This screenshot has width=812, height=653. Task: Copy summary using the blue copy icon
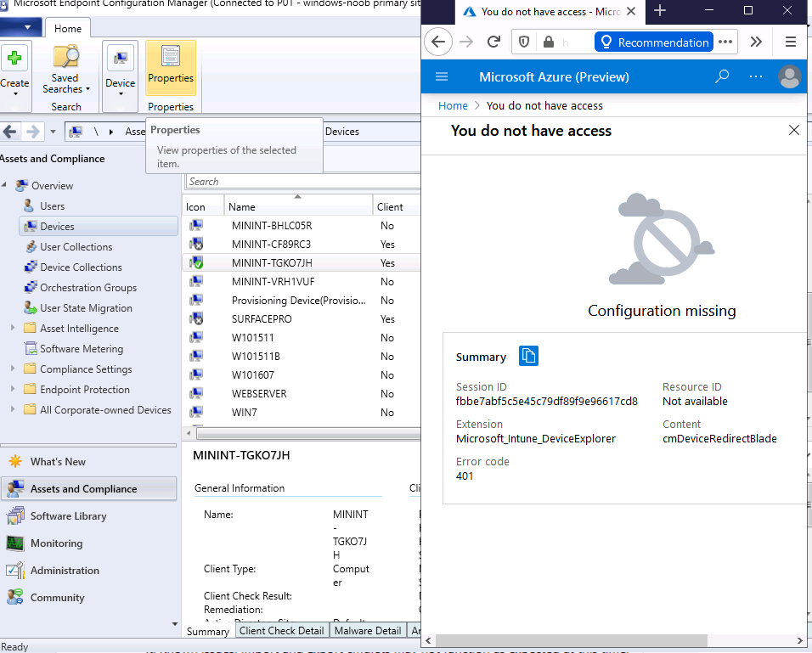coord(528,356)
